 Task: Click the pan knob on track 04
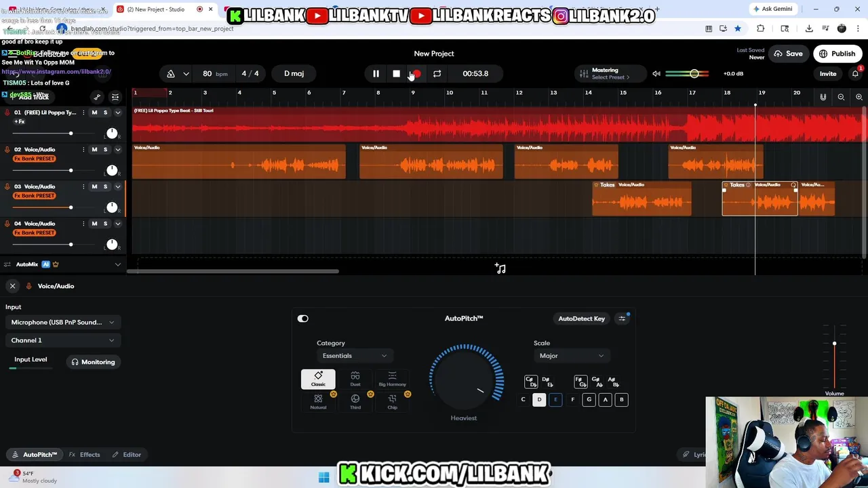tap(112, 244)
